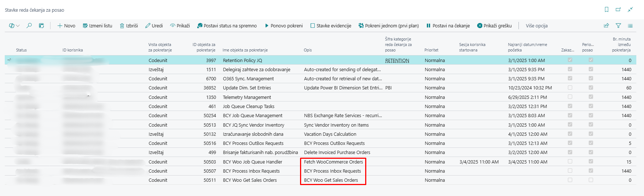Open the analyze mode icon next to search
Screen dimensions: 644x196
click(x=41, y=26)
